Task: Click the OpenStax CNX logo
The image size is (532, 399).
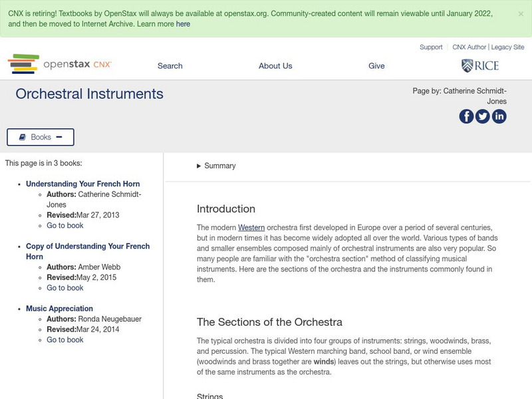Action: click(x=60, y=63)
